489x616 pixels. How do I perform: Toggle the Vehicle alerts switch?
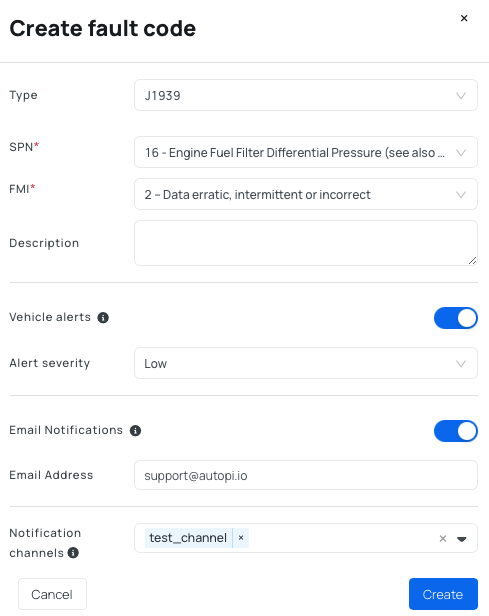click(456, 318)
